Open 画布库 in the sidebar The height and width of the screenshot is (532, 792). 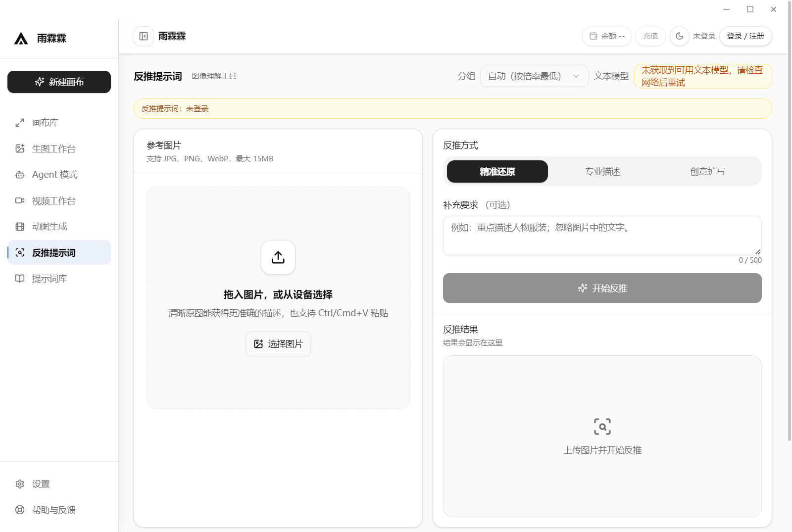pyautogui.click(x=59, y=123)
